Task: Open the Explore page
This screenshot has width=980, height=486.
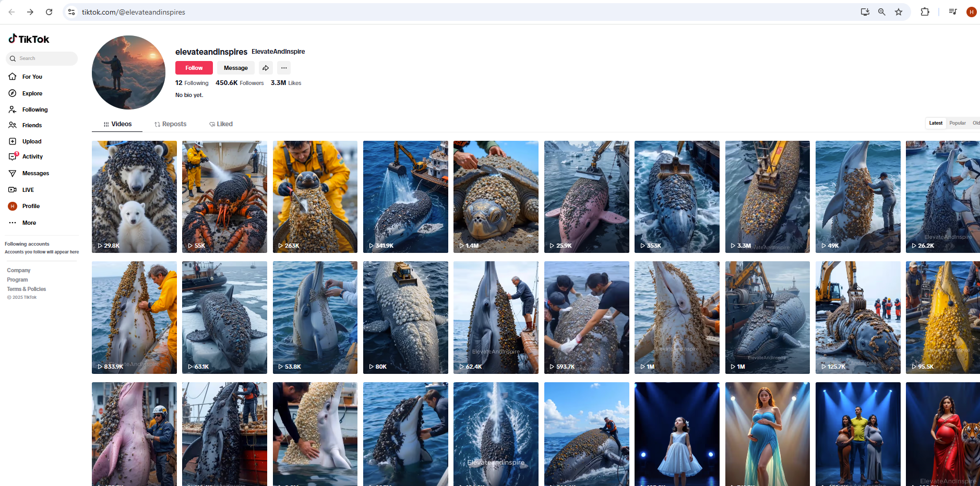Action: tap(32, 93)
